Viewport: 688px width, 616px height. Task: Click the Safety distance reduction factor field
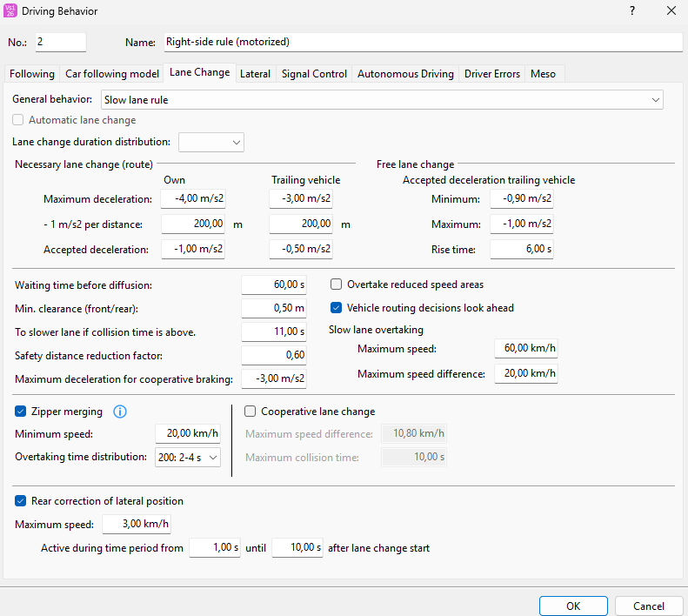[x=274, y=355]
